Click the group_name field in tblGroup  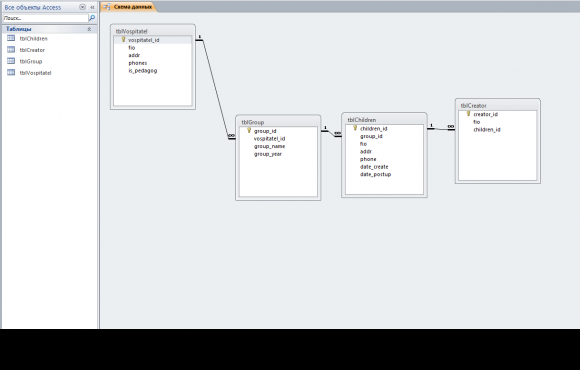[269, 147]
